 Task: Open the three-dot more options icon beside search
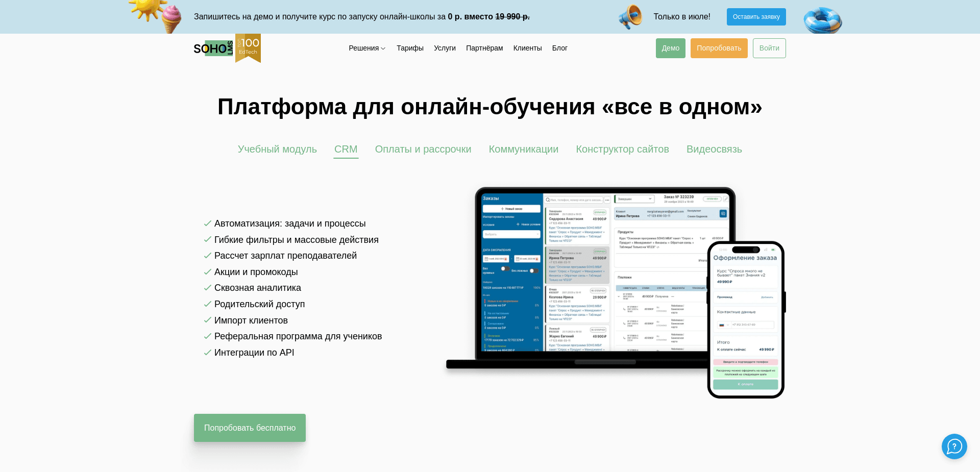click(607, 201)
